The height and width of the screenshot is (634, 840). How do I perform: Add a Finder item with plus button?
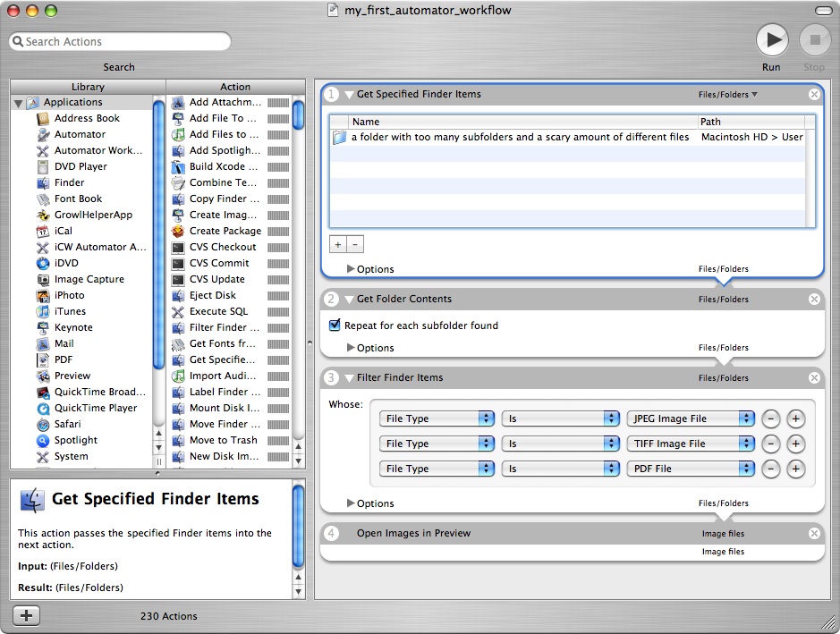(338, 244)
